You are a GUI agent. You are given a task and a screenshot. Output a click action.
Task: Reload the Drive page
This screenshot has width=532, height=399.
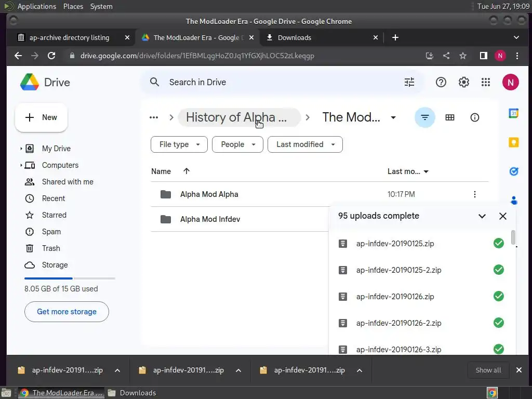pyautogui.click(x=51, y=56)
